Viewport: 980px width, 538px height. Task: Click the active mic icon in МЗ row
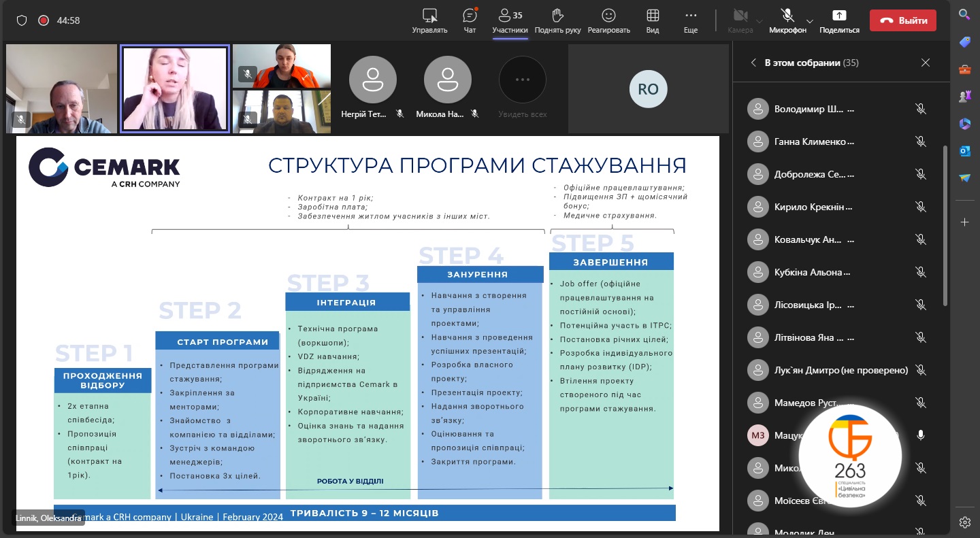pyautogui.click(x=921, y=435)
